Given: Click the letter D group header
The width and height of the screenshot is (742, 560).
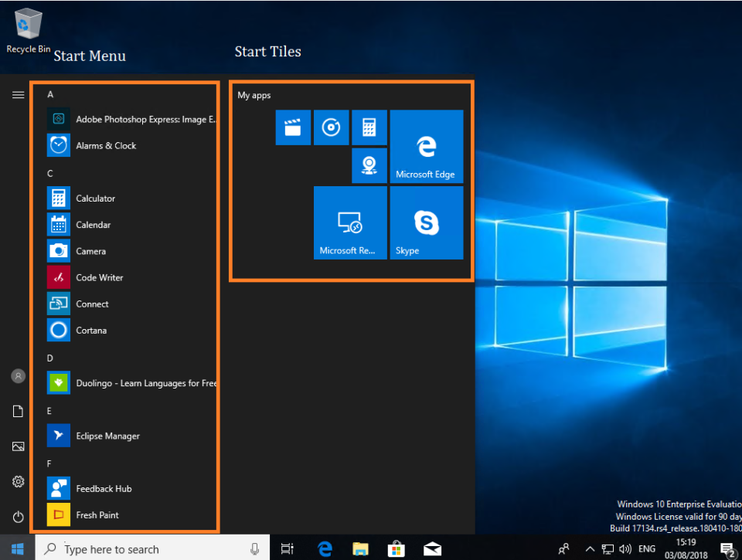Looking at the screenshot, I should (x=50, y=358).
